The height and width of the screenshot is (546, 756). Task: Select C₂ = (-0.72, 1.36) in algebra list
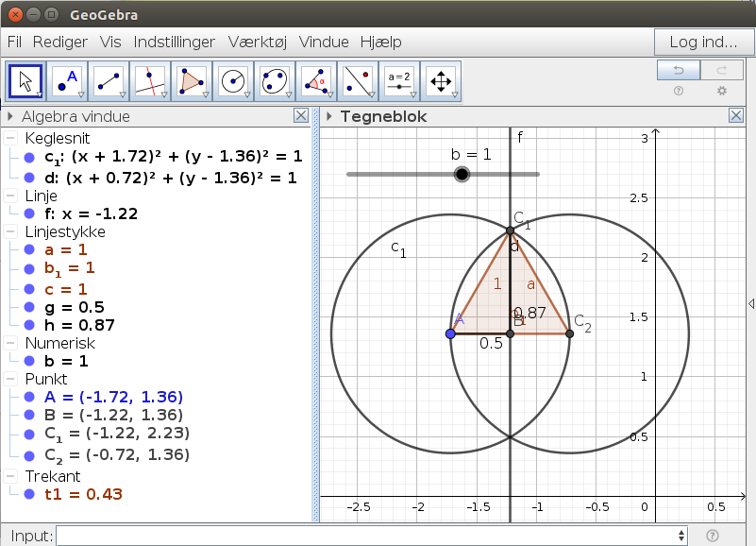click(117, 454)
